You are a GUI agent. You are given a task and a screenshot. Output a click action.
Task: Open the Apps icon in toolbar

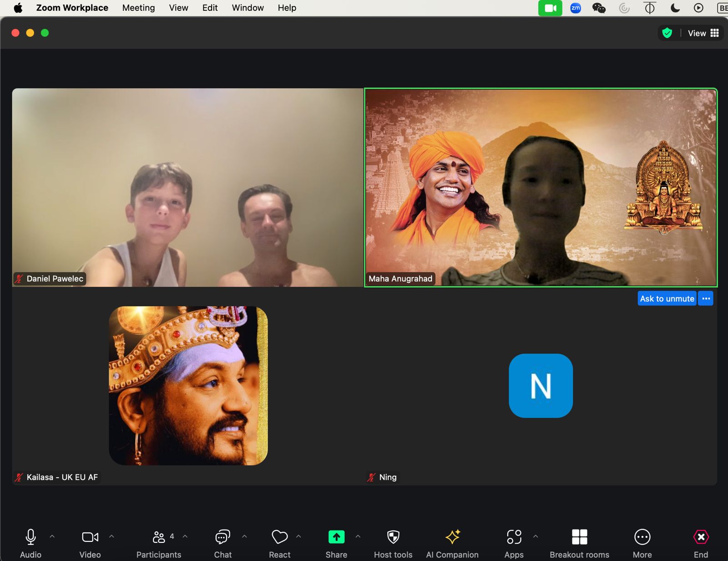514,537
